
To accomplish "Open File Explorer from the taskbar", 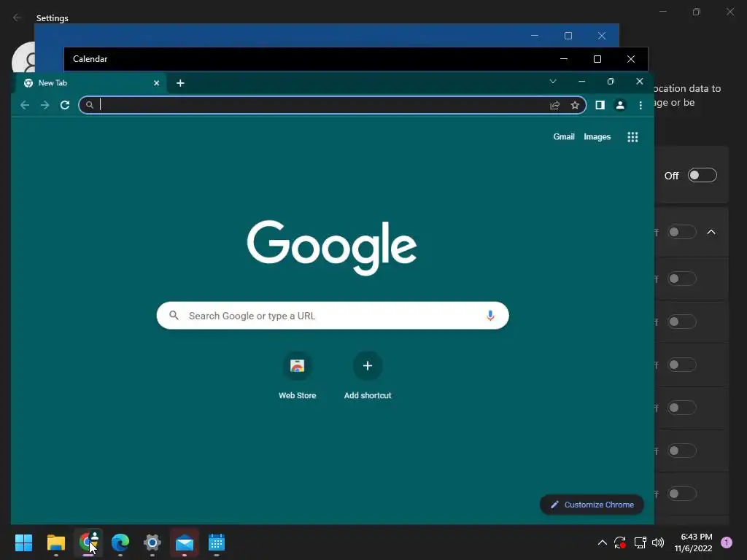I will pyautogui.click(x=55, y=542).
